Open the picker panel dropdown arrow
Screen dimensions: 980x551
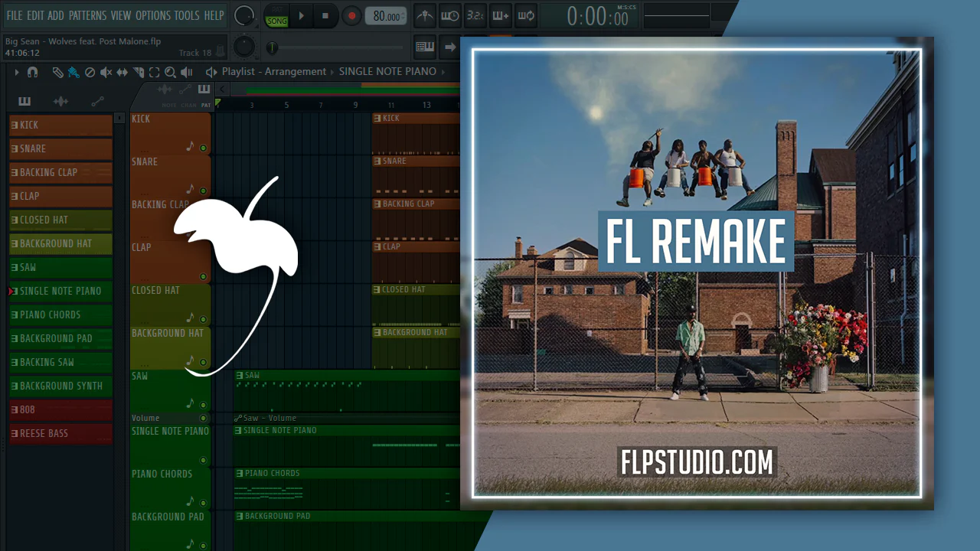coord(119,119)
